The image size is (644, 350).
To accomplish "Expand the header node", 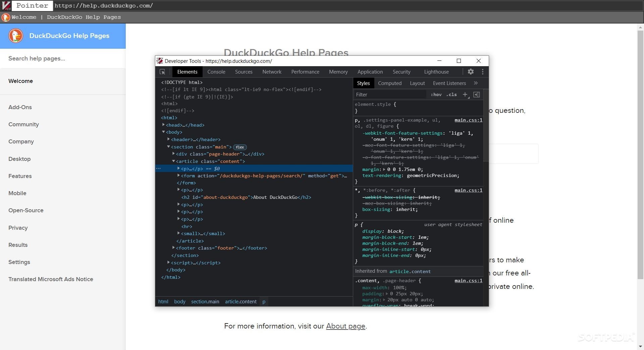I will tap(169, 139).
